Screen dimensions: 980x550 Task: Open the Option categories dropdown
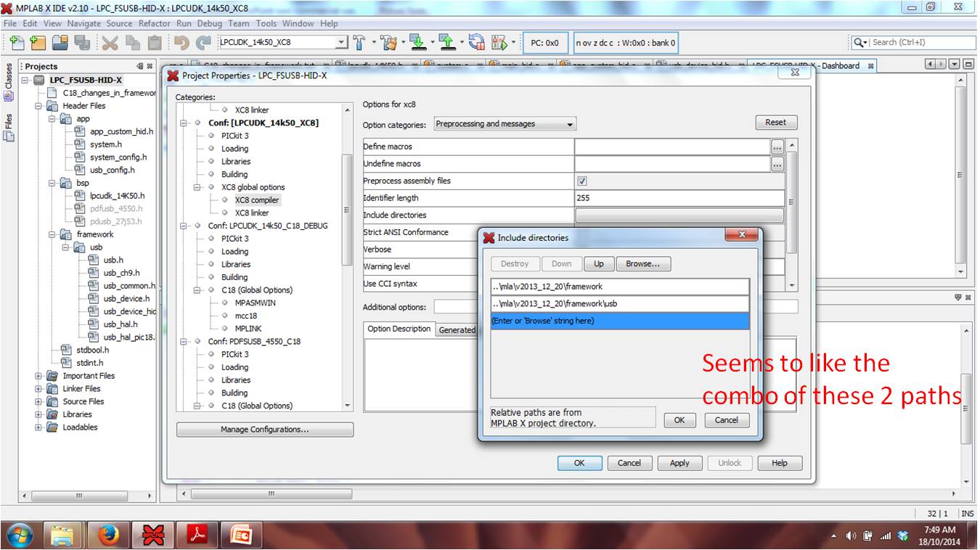tap(505, 124)
